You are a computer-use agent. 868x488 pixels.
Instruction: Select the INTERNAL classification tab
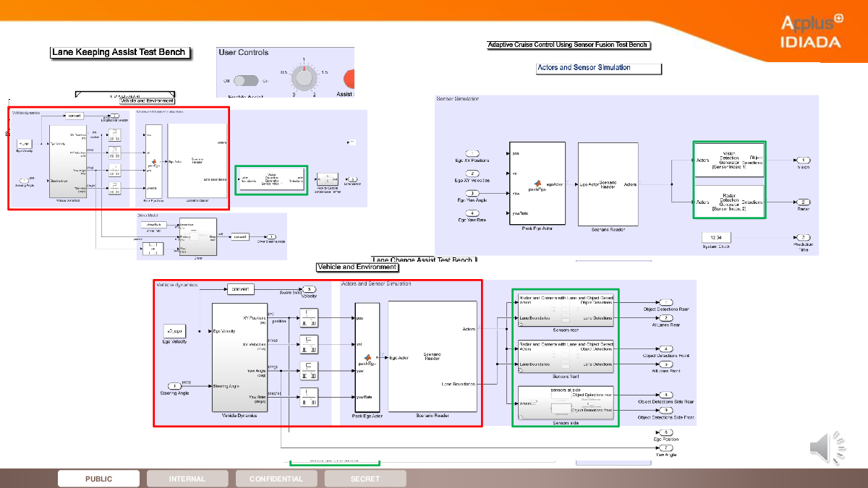pos(187,479)
